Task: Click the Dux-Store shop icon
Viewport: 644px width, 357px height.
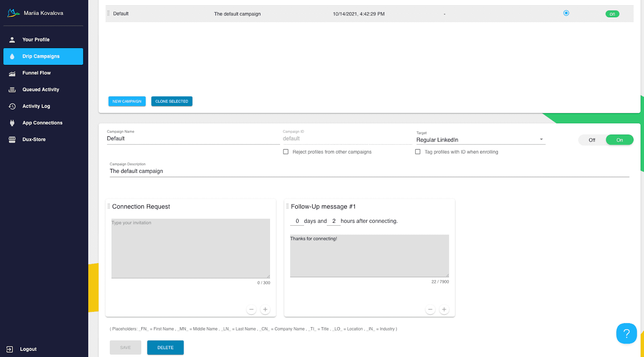Action: (12, 139)
